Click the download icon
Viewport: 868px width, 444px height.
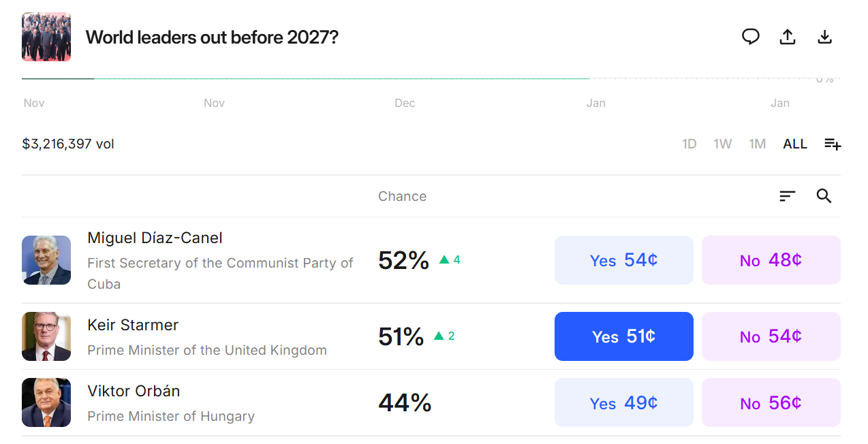(x=824, y=37)
